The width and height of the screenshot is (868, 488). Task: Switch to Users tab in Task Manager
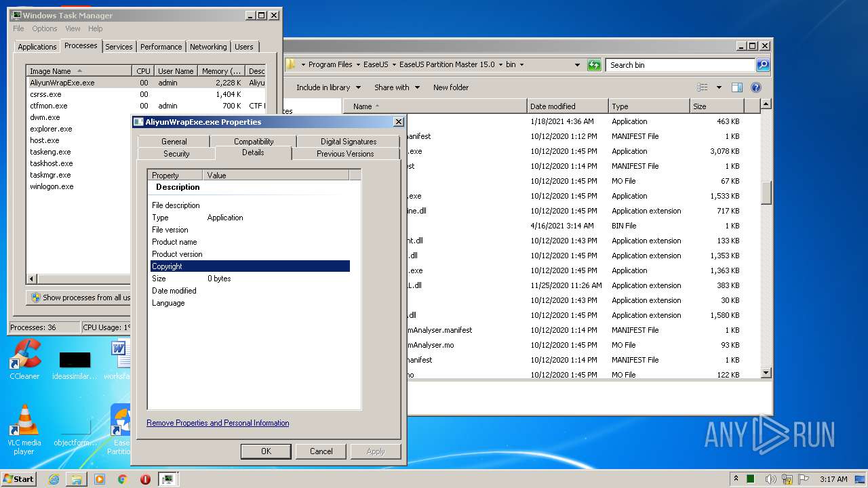click(x=244, y=47)
